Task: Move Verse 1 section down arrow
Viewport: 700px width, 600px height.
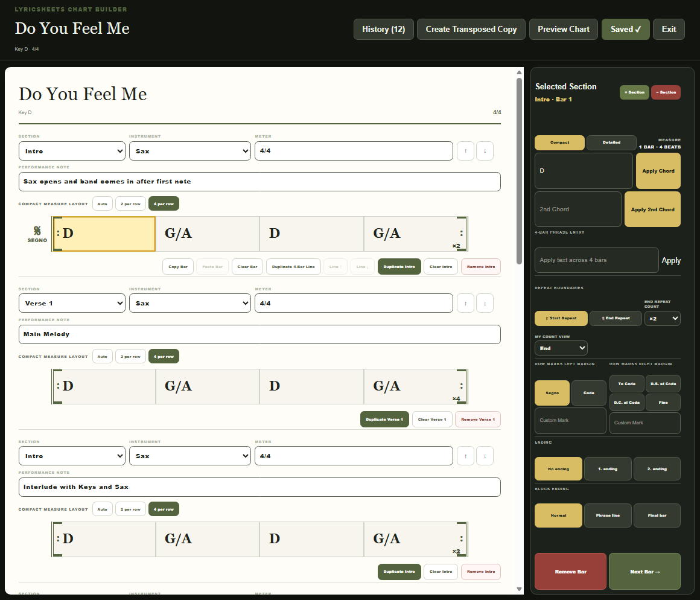Action: (485, 303)
